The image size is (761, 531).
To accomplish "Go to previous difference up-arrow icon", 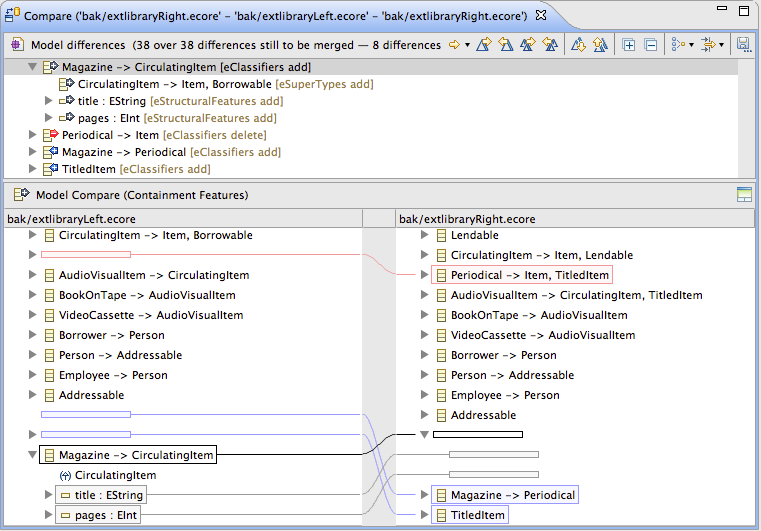I will click(x=600, y=45).
